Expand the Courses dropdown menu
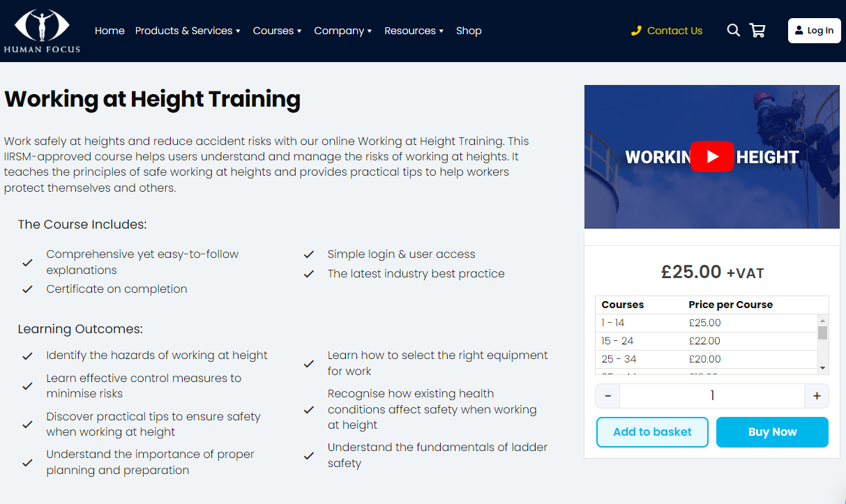The image size is (846, 504). tap(277, 31)
